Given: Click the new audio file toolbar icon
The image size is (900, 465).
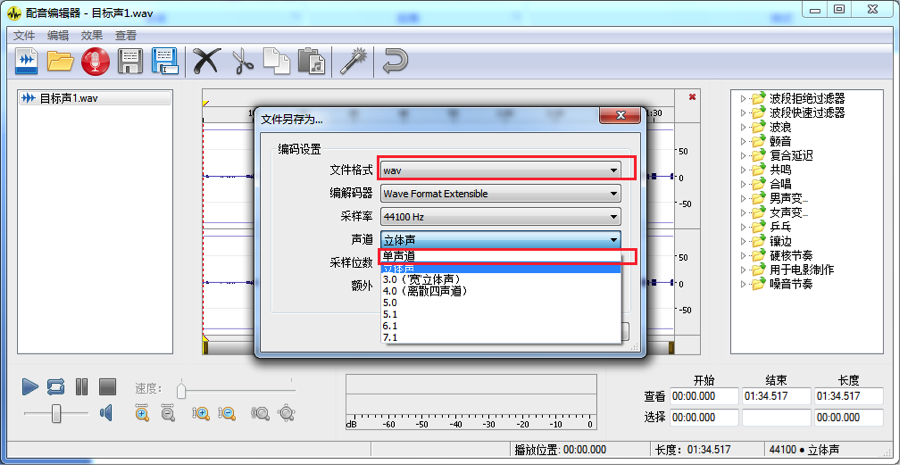Looking at the screenshot, I should pos(26,60).
